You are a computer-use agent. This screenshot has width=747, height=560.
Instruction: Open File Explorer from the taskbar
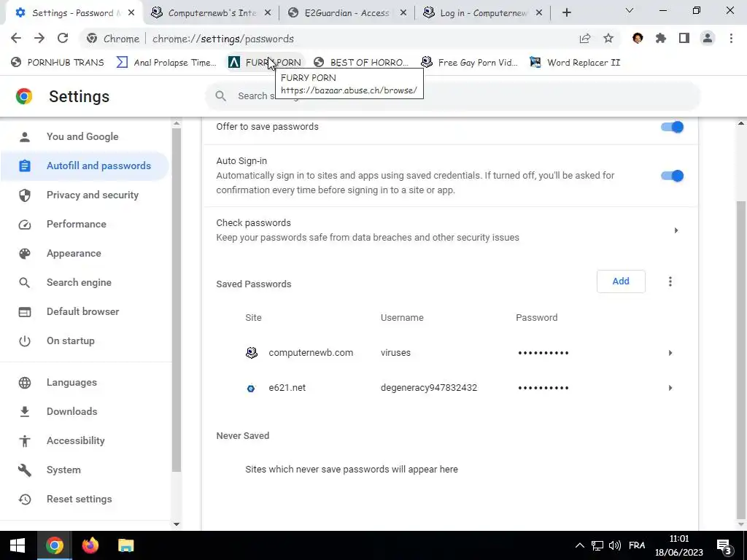(x=126, y=545)
